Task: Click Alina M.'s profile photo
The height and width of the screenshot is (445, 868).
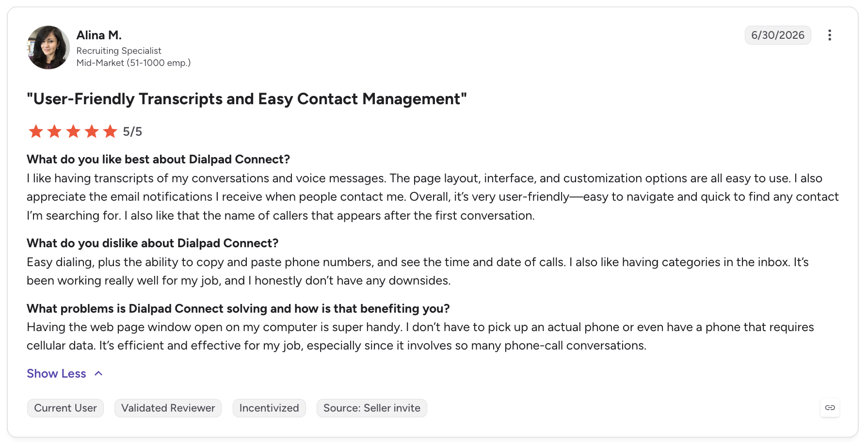Action: click(x=48, y=48)
